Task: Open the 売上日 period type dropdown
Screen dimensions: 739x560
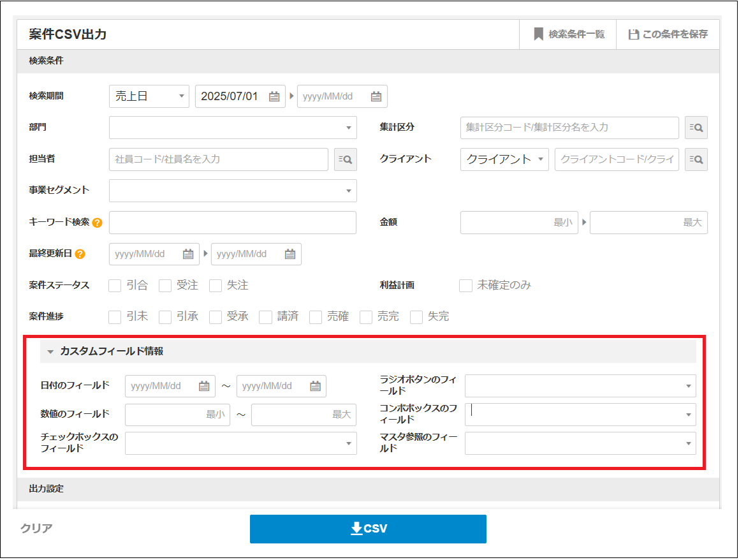Action: click(149, 97)
